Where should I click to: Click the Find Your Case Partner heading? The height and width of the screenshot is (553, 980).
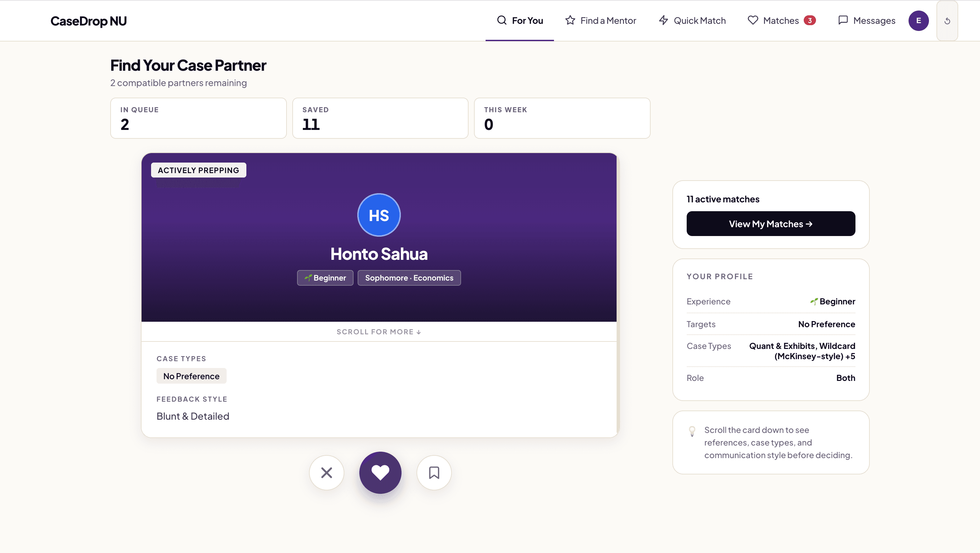click(188, 65)
